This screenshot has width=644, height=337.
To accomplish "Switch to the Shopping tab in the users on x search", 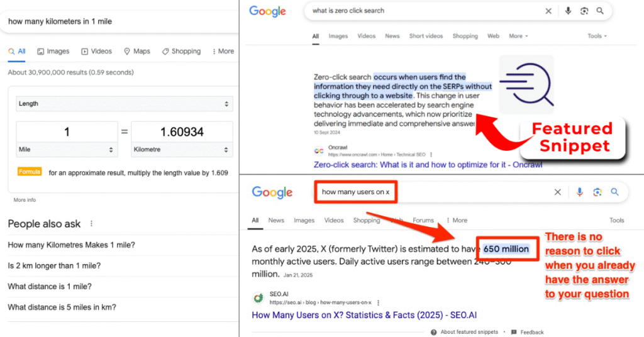I will click(x=367, y=221).
